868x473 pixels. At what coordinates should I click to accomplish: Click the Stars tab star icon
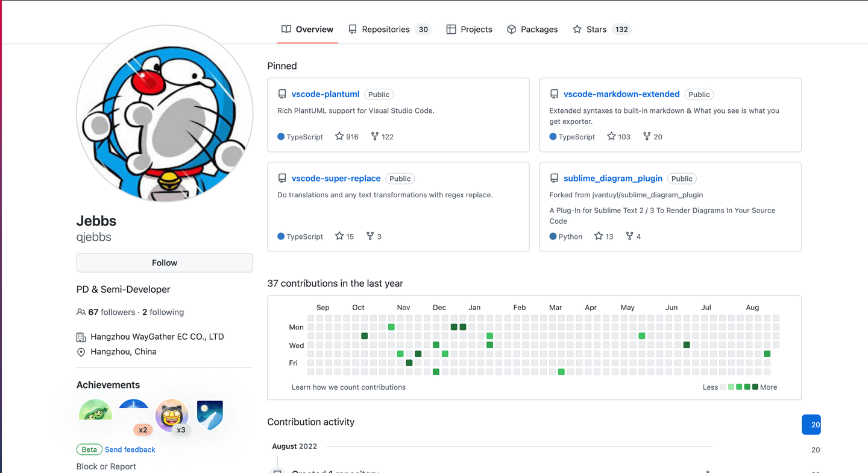[577, 29]
